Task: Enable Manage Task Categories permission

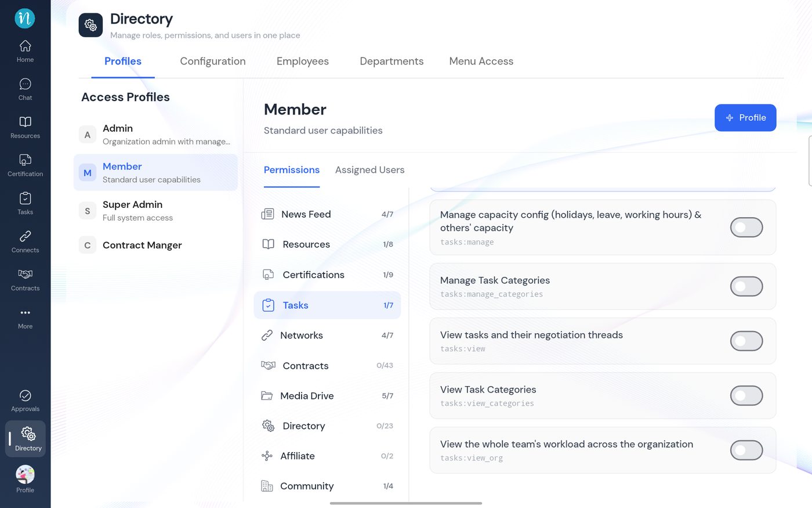Action: click(746, 286)
